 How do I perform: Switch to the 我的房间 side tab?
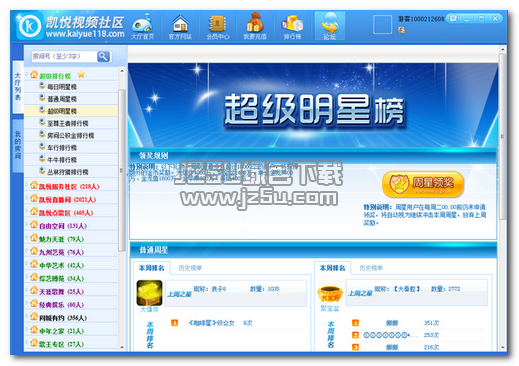18,145
